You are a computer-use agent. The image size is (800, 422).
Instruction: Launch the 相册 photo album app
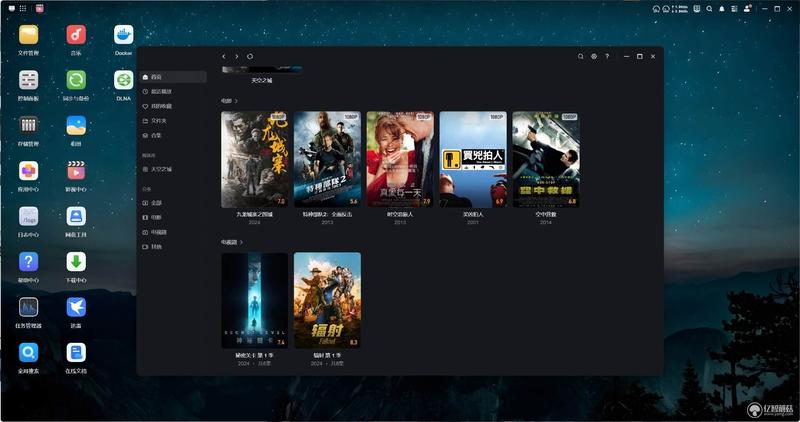(x=76, y=126)
